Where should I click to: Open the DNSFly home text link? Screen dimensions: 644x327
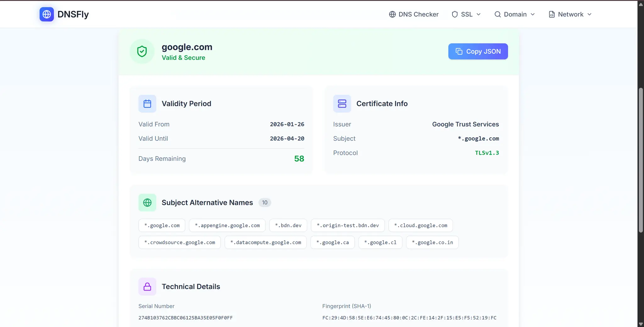(73, 14)
